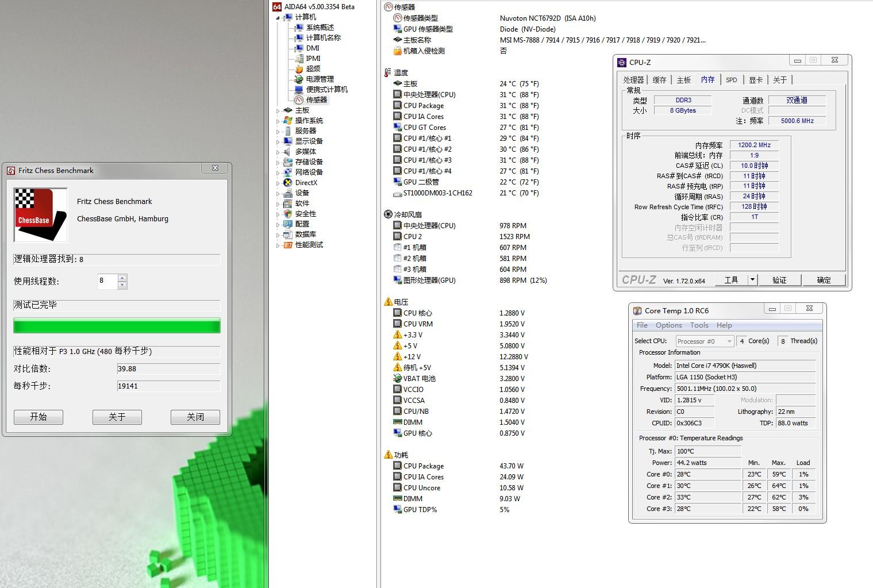The width and height of the screenshot is (873, 588).
Task: Click the 开始 button in Fritz Chess Benchmark
Action: (x=39, y=417)
